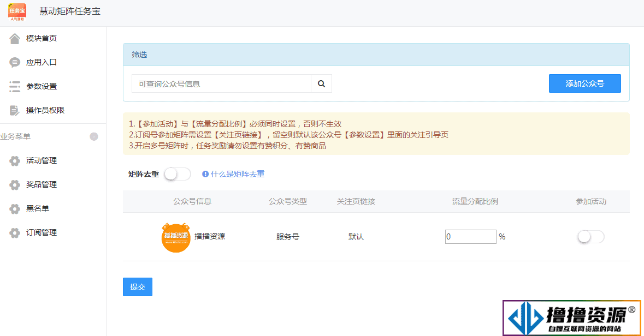This screenshot has width=644, height=336.
Task: Click the 添加公众号 button
Action: (x=585, y=83)
